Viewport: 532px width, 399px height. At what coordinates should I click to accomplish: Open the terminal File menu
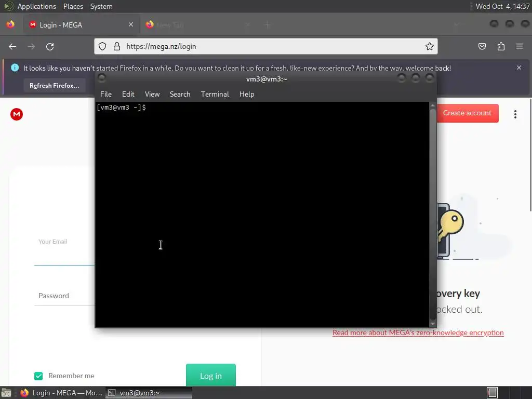(x=106, y=95)
